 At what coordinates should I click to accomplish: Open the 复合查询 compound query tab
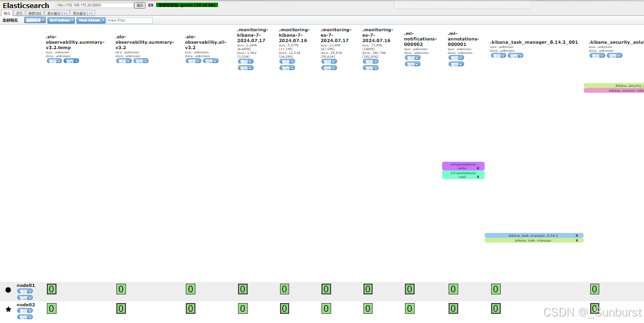82,13
